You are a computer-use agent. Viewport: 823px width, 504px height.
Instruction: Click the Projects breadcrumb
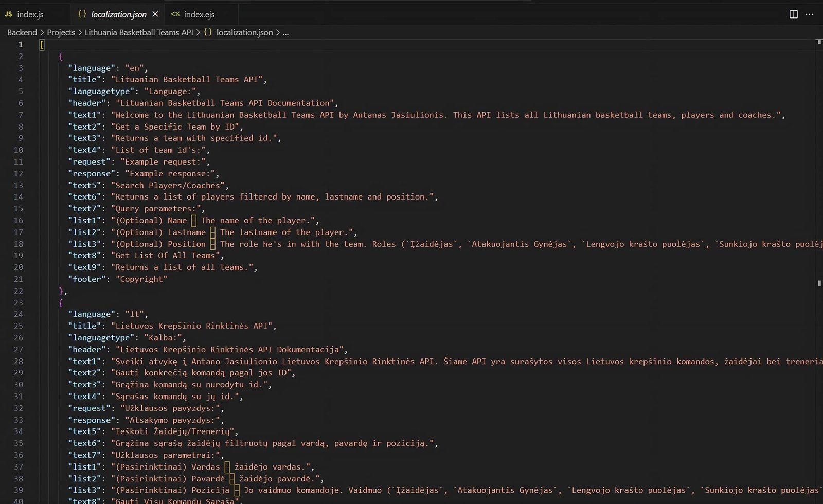(61, 32)
